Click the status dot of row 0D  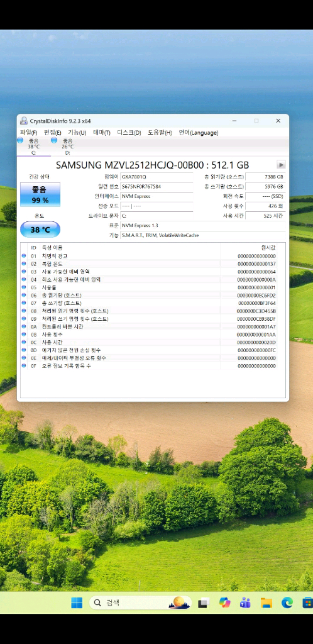[24, 350]
